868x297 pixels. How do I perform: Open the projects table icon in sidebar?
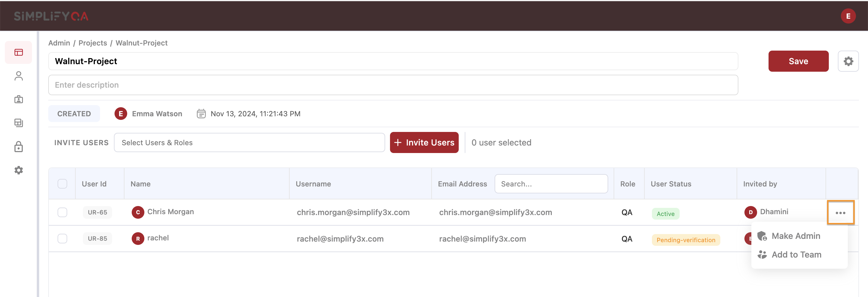[18, 52]
